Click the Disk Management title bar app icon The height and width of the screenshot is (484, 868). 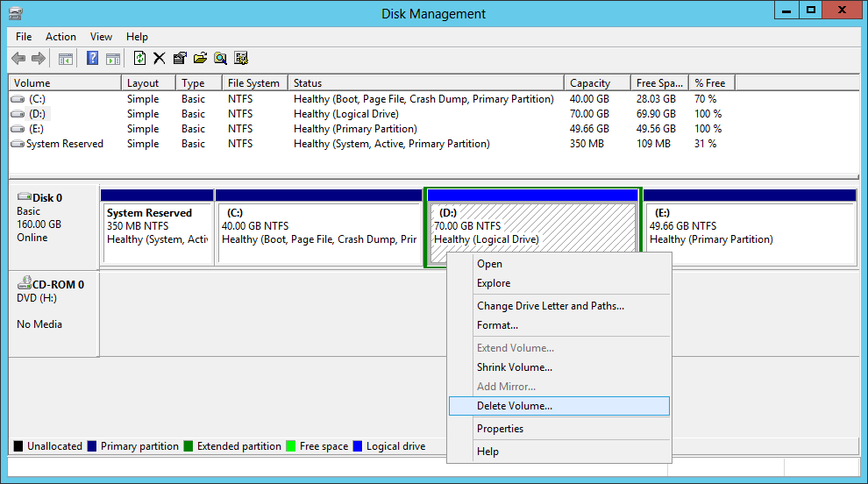pyautogui.click(x=16, y=13)
